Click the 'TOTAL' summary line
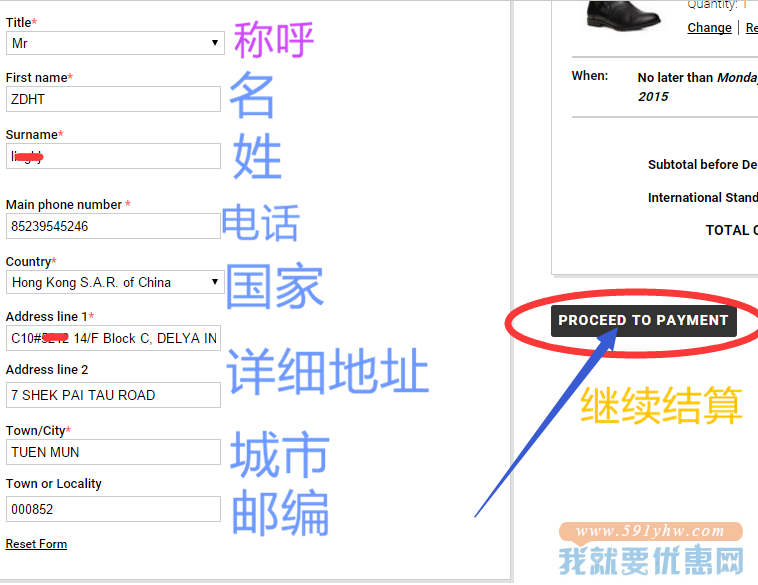The image size is (758, 585). (x=732, y=230)
